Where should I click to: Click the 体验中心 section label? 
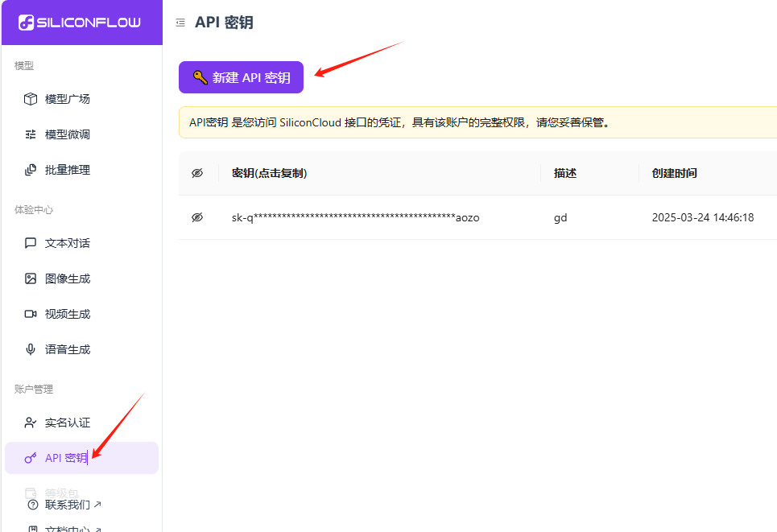point(34,209)
